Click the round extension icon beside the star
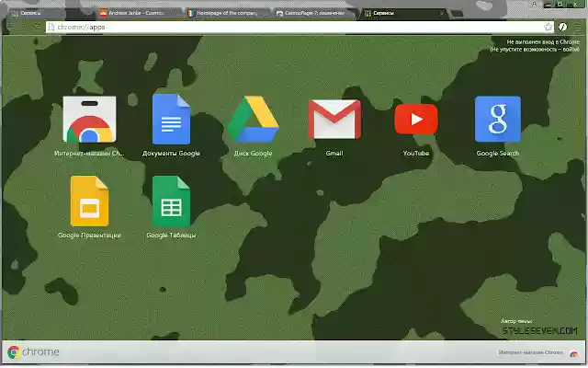Screen dimensions: 588x368 click(562, 27)
